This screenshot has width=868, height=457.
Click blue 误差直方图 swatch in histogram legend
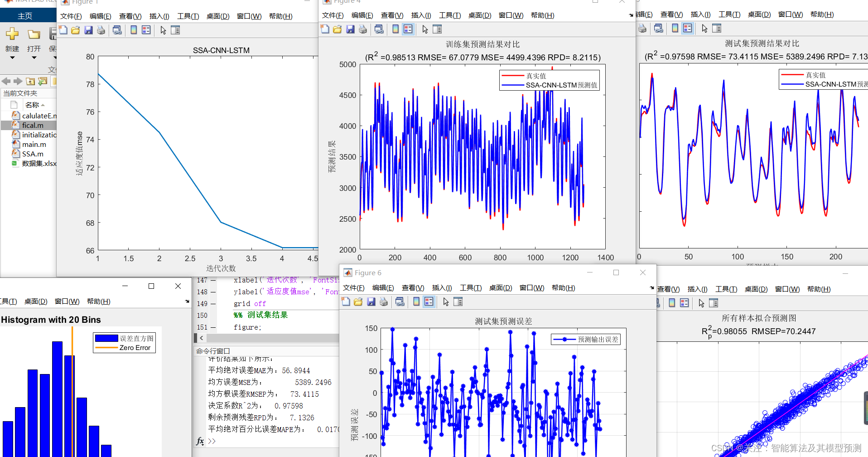coord(106,338)
